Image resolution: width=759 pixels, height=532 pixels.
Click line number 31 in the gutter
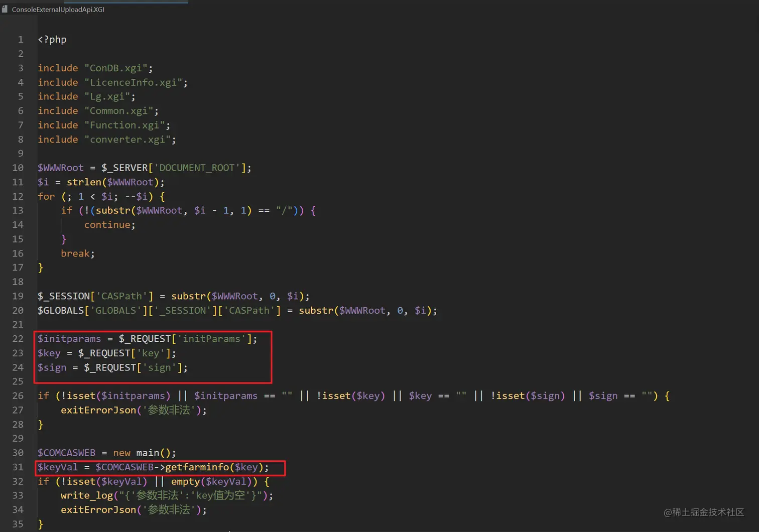click(x=18, y=467)
